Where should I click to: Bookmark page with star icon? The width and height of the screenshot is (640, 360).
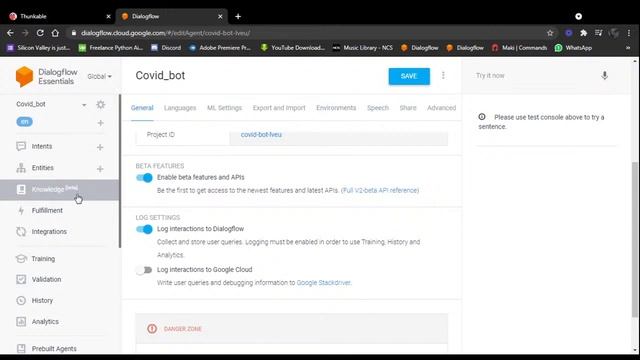click(x=550, y=33)
